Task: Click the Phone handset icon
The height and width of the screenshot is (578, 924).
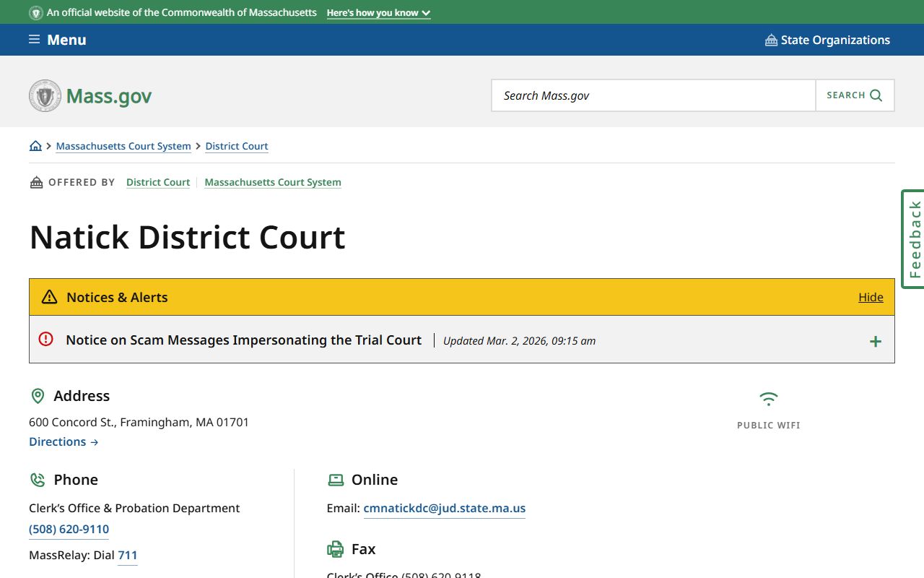Action: [38, 480]
